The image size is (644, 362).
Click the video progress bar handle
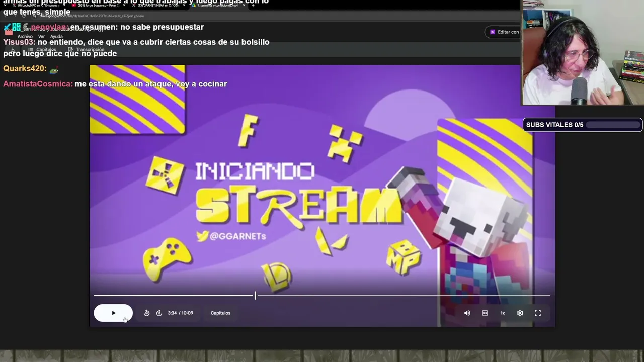(255, 296)
